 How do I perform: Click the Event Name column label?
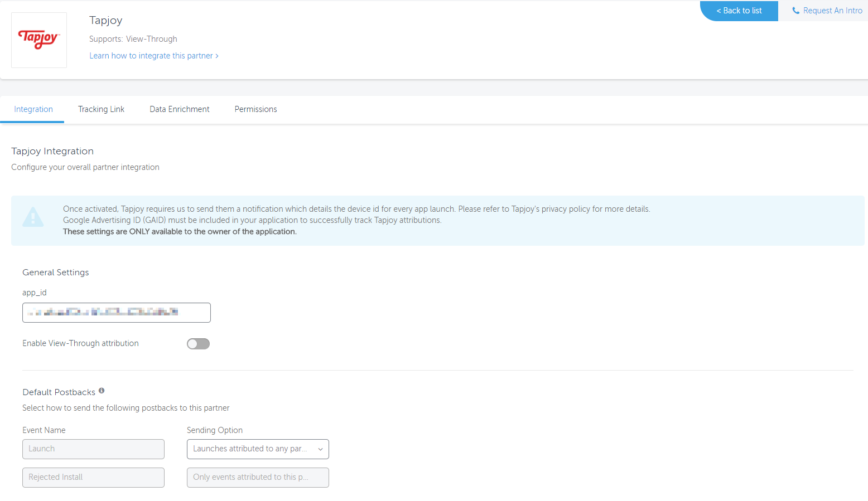pyautogui.click(x=44, y=430)
